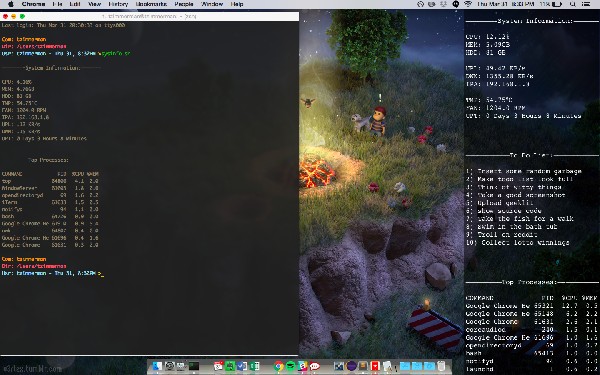Click the terminal prompt cursor line
The image size is (600, 375).
[x=52, y=273]
